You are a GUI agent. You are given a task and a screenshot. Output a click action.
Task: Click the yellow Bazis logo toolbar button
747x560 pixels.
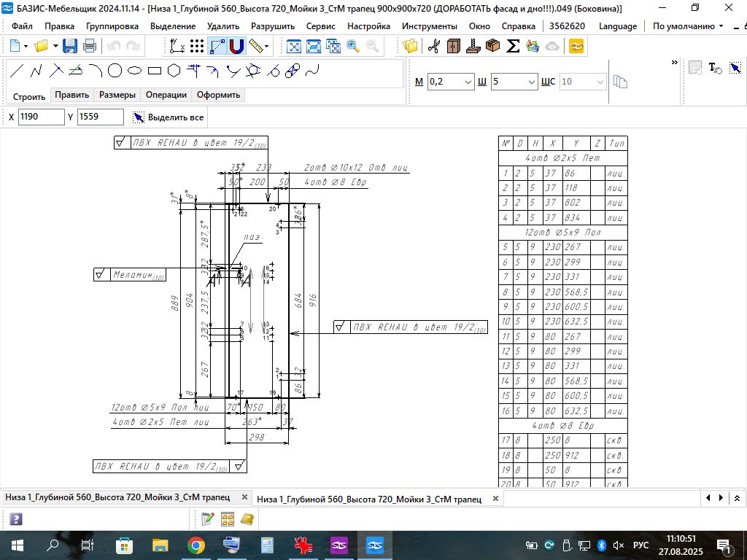pyautogui.click(x=576, y=46)
